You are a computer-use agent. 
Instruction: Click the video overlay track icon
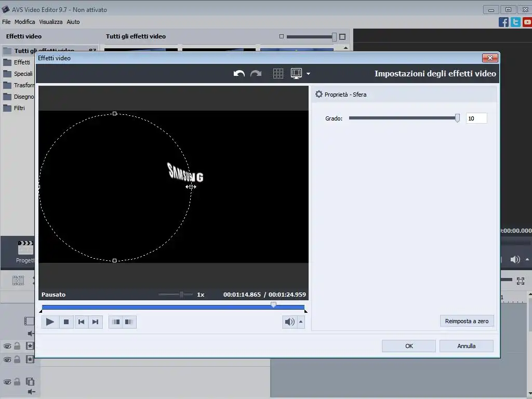(30, 382)
